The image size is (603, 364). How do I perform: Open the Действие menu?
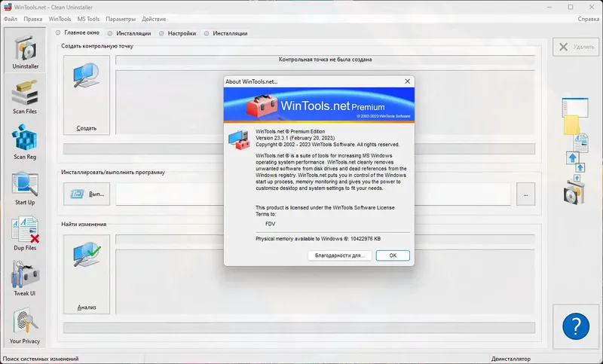(154, 19)
